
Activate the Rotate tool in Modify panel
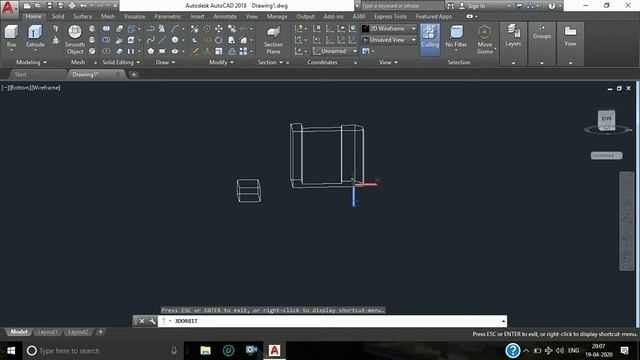(219, 40)
